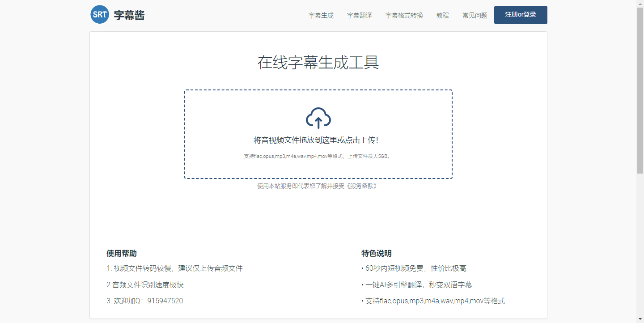The width and height of the screenshot is (644, 323).
Task: Click the 将音视频文件拖放到这里或点击上传 text
Action: coord(316,140)
